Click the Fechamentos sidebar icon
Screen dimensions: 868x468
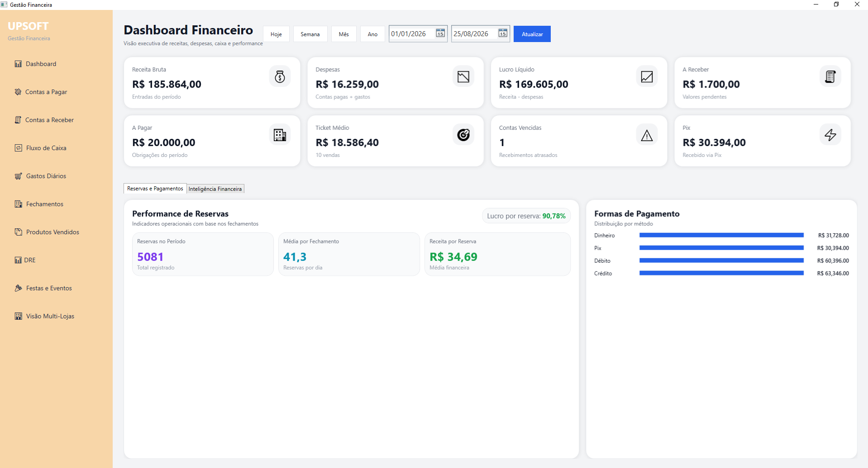coord(19,204)
